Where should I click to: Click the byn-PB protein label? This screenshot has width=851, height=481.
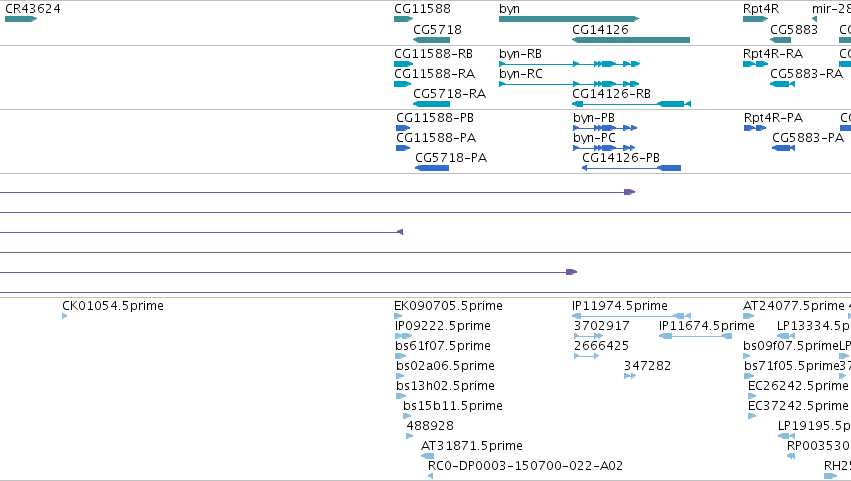pyautogui.click(x=594, y=118)
